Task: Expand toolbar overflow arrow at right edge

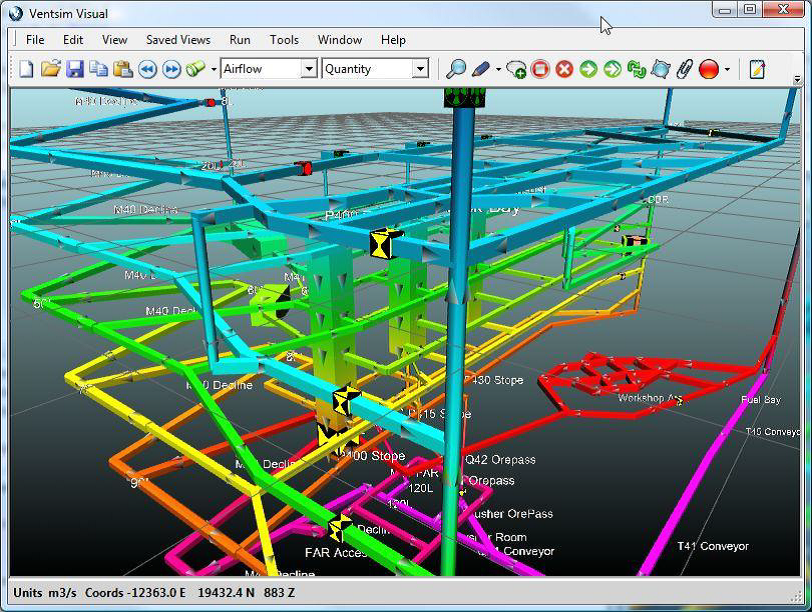Action: click(x=798, y=79)
